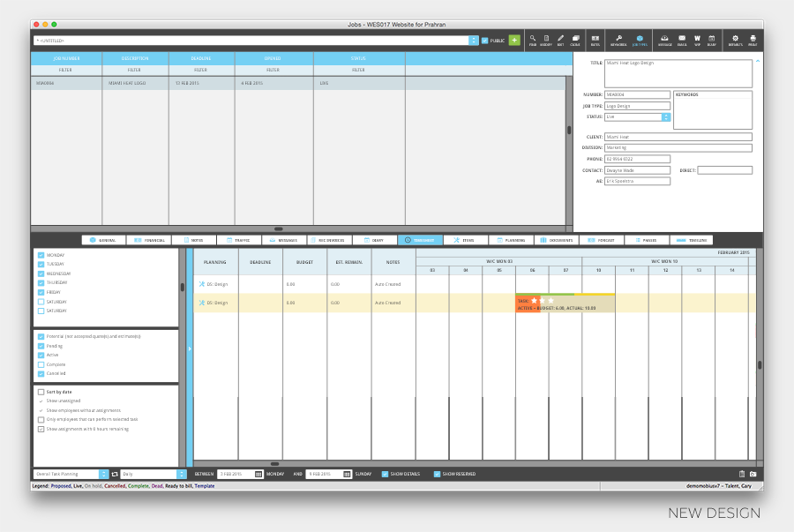Sort by Job Number column header
794x532 pixels.
click(66, 58)
